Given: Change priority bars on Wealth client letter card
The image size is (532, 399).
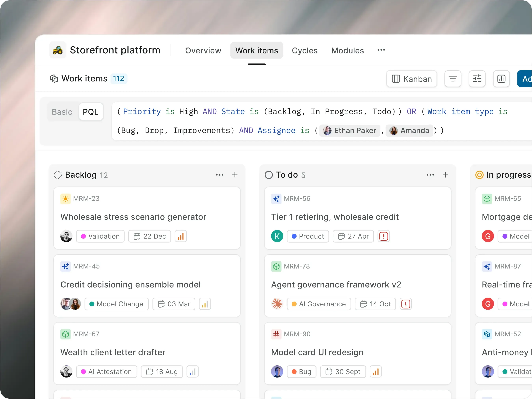Looking at the screenshot, I should 192,372.
